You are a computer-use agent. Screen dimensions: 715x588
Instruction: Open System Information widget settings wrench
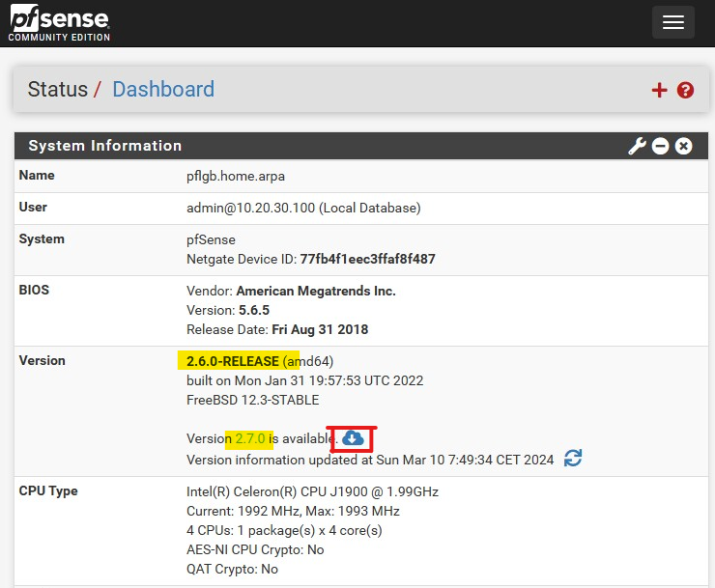coord(637,146)
